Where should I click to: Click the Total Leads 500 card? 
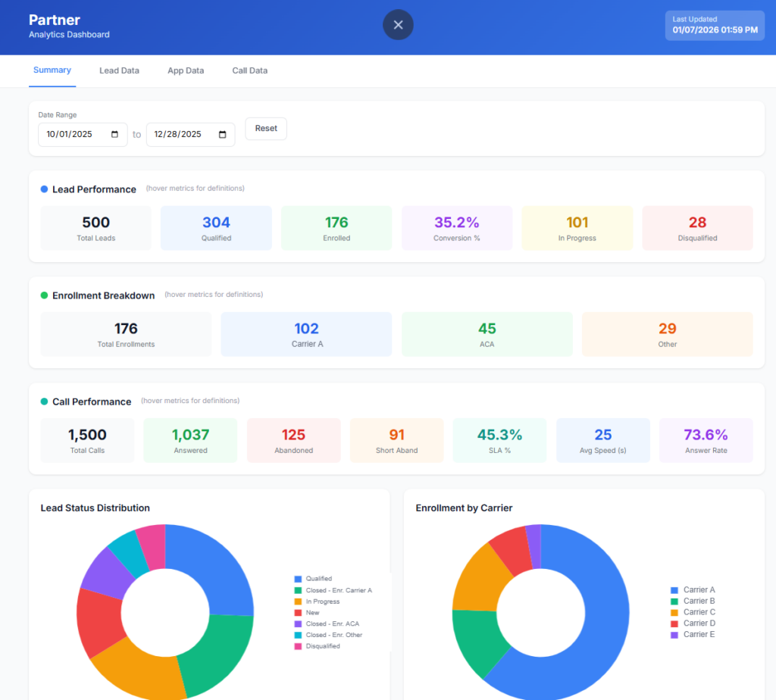[x=96, y=228]
